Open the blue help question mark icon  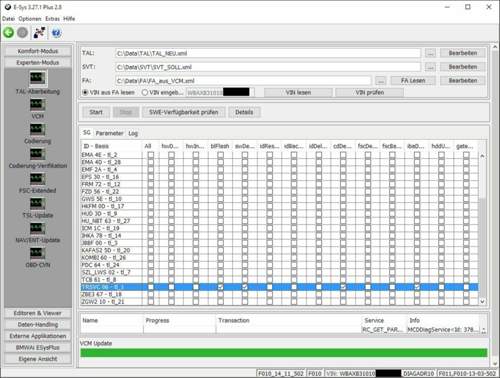pos(56,33)
